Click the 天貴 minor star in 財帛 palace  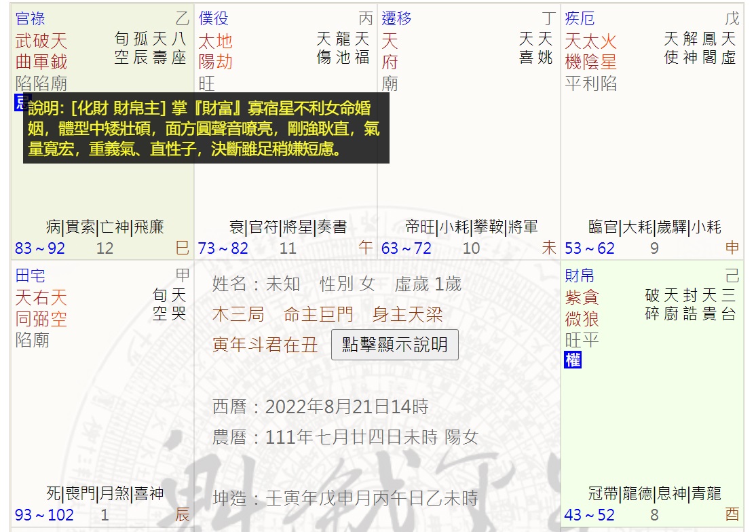coord(709,305)
